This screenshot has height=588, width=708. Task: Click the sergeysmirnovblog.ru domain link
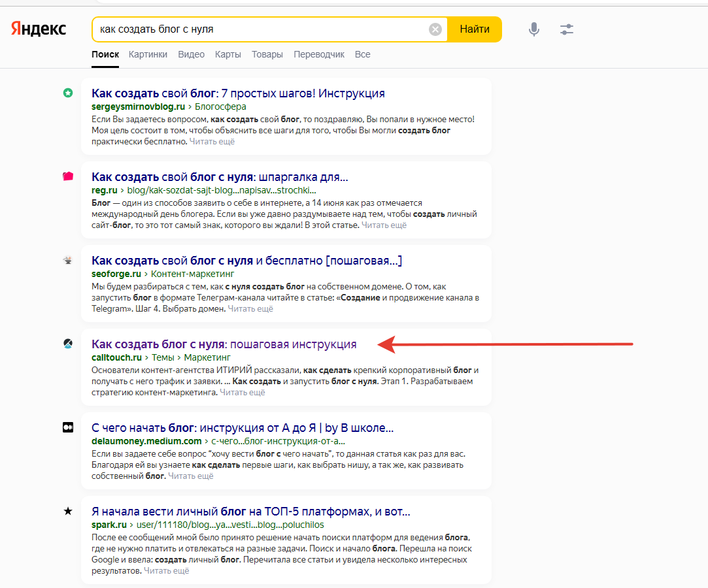[x=138, y=106]
